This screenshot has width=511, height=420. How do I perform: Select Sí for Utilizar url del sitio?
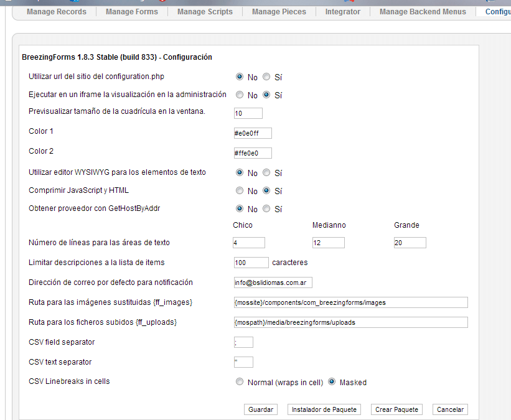[x=266, y=77]
